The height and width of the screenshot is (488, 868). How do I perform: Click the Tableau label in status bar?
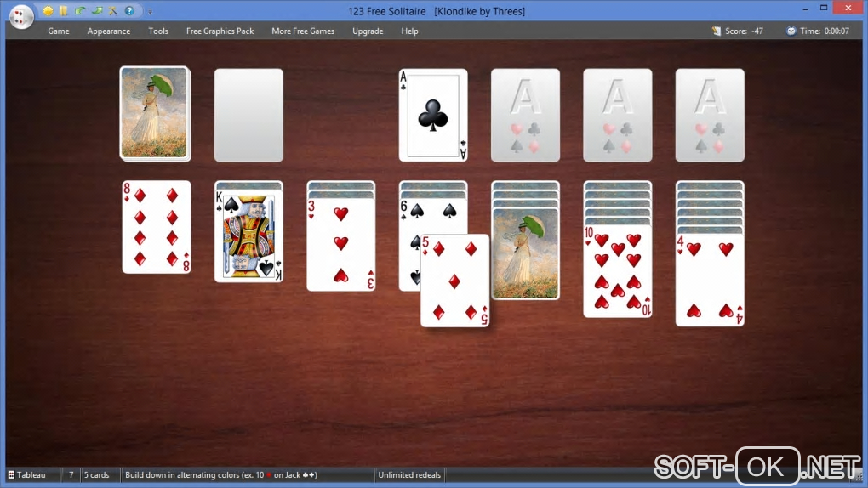[x=31, y=474]
